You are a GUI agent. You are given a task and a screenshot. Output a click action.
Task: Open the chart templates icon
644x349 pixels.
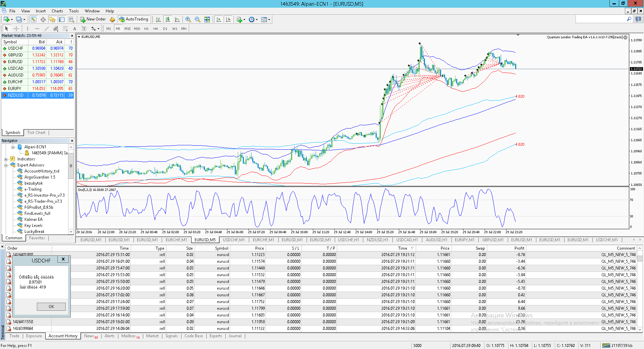[264, 19]
